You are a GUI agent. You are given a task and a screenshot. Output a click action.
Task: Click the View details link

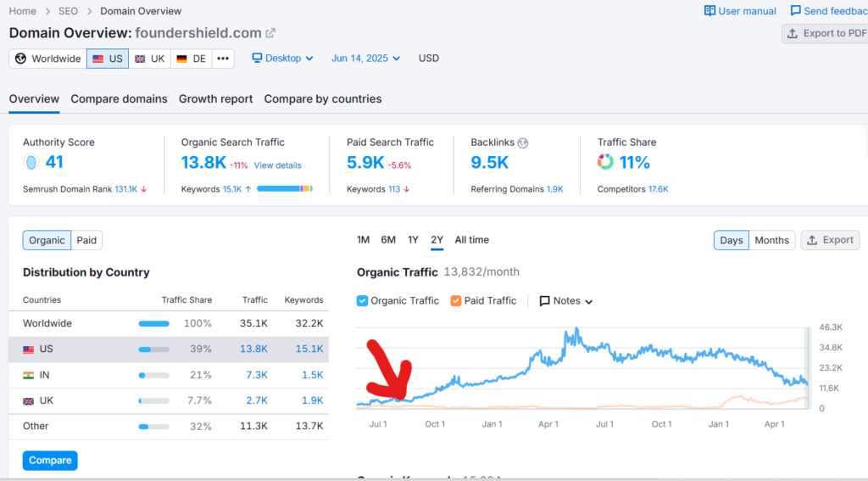(277, 165)
